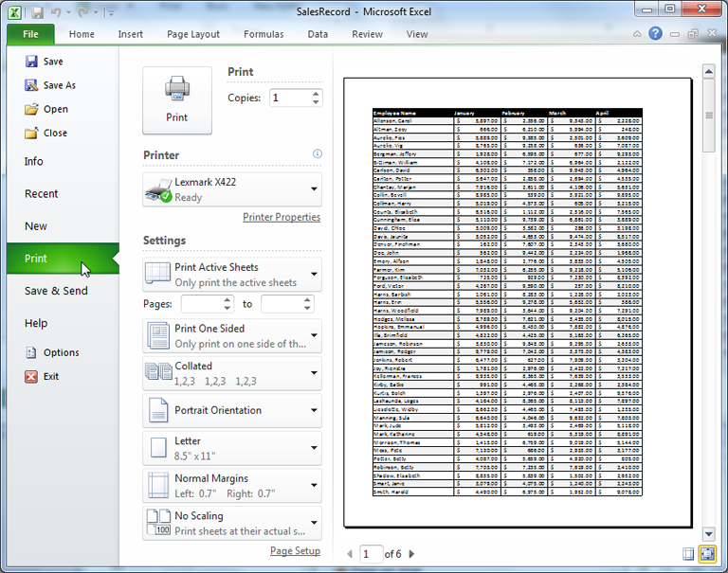Toggle Show Margins in preview corner

pyautogui.click(x=688, y=553)
